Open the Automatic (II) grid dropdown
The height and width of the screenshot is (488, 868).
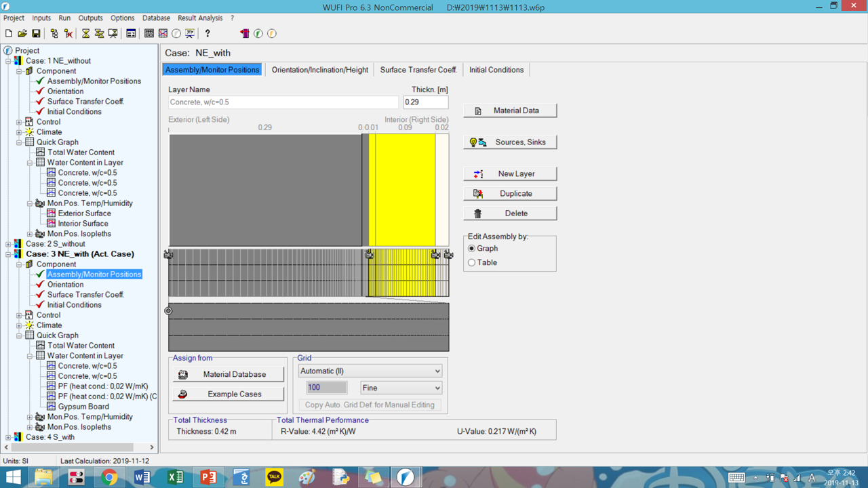point(370,371)
